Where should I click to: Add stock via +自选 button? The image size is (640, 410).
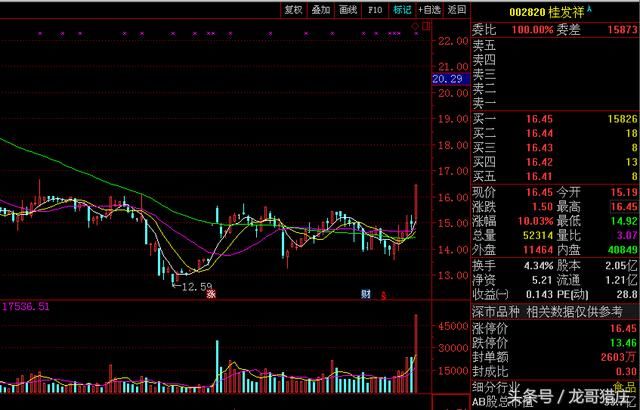pyautogui.click(x=429, y=9)
